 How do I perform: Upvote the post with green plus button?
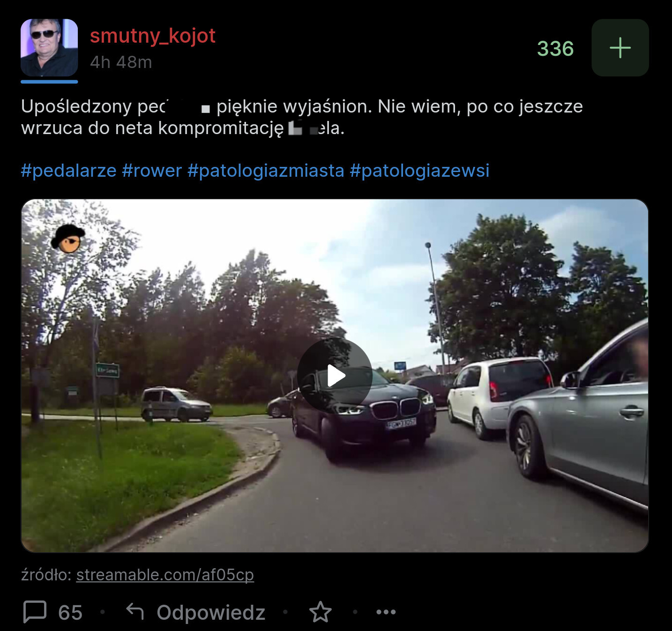click(x=620, y=48)
